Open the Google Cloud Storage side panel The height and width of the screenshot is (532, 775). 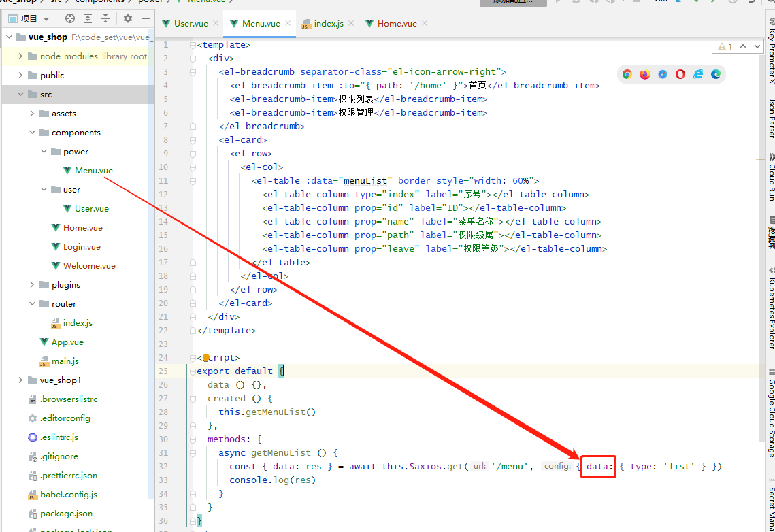(x=770, y=412)
